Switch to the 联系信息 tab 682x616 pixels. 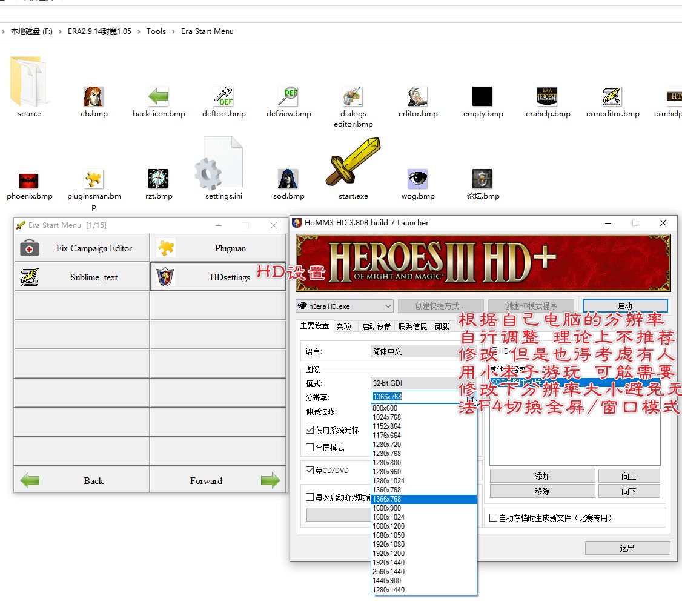(x=412, y=326)
